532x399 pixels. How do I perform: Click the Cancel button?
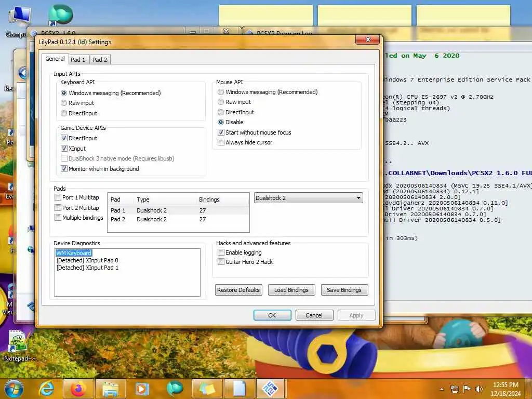click(314, 315)
